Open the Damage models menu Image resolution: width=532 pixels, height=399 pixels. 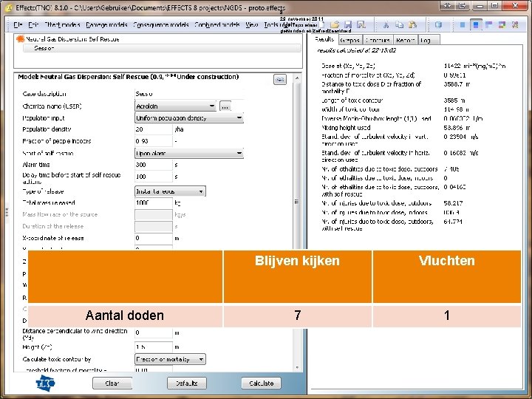pos(106,25)
